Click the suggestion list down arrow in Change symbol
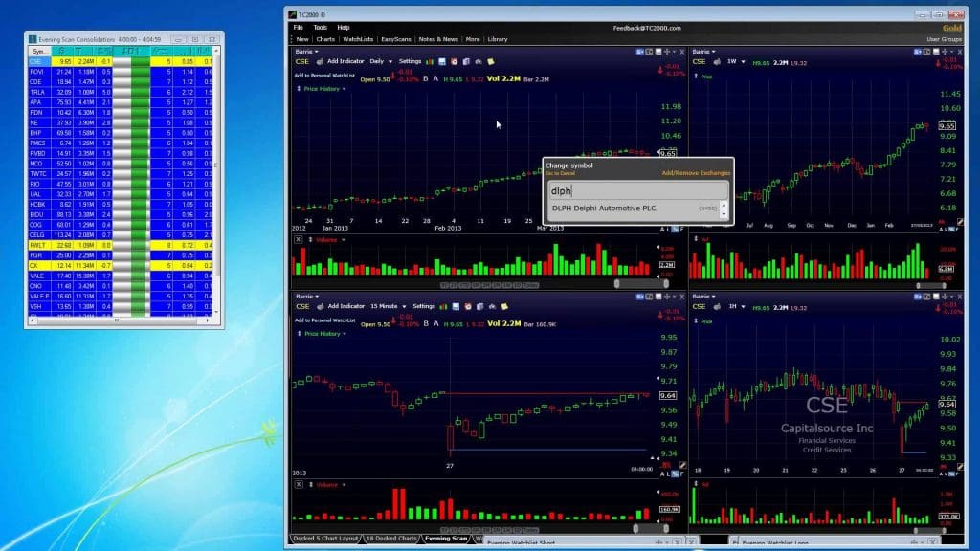 tap(724, 213)
